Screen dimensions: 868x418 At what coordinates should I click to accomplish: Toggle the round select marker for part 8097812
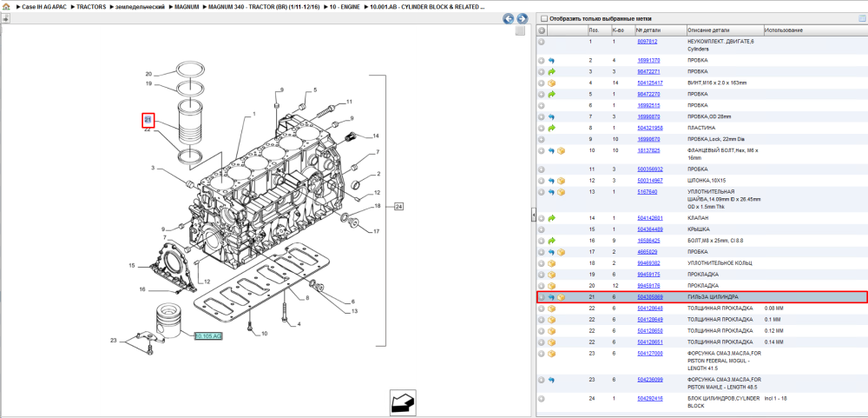coord(542,42)
